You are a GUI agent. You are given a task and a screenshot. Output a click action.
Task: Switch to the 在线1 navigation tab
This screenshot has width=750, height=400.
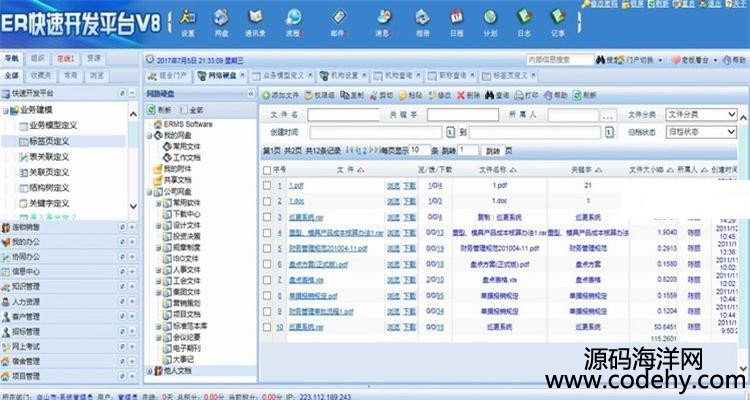point(66,59)
